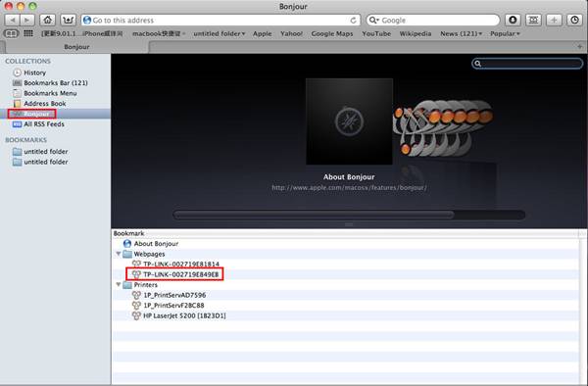Reload page with the refresh icon
This screenshot has width=588, height=386.
[x=353, y=21]
